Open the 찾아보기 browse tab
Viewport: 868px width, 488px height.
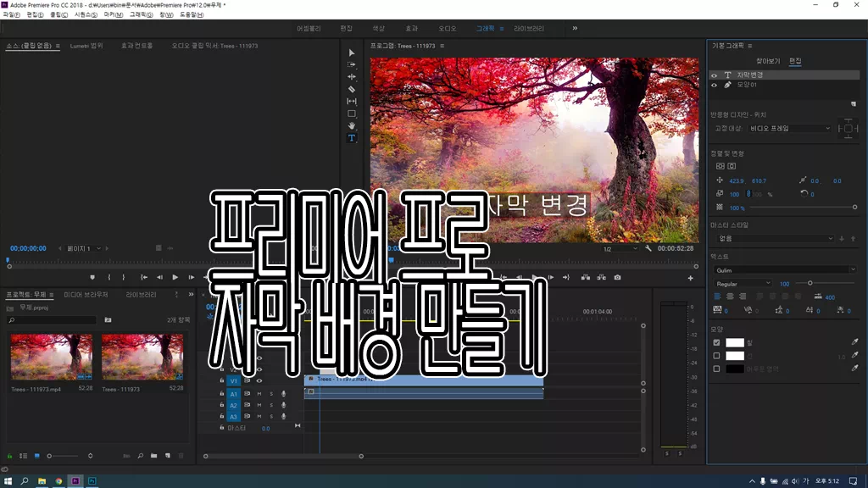click(766, 61)
